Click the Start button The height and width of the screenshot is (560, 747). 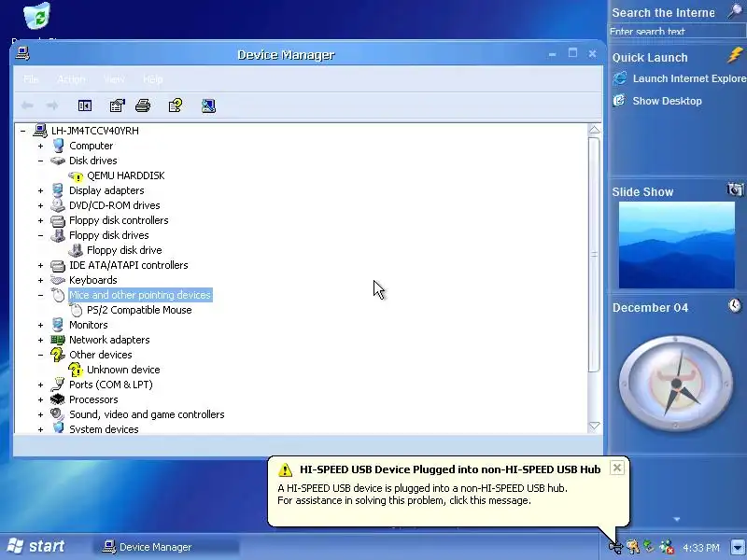click(36, 546)
